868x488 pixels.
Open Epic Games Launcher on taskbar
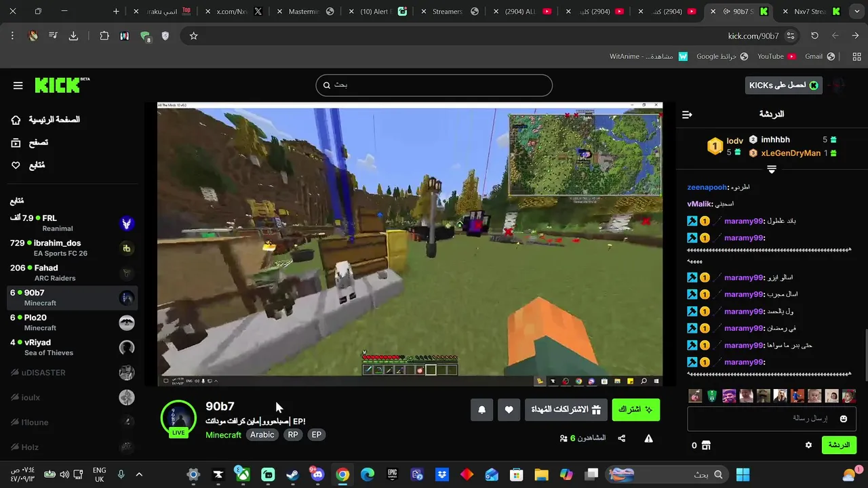click(392, 474)
